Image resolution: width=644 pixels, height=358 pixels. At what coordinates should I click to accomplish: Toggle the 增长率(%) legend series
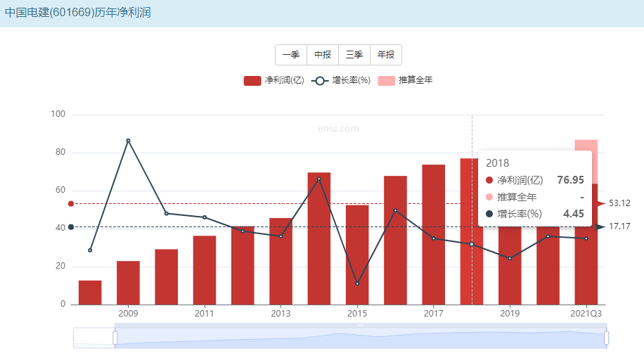(341, 81)
